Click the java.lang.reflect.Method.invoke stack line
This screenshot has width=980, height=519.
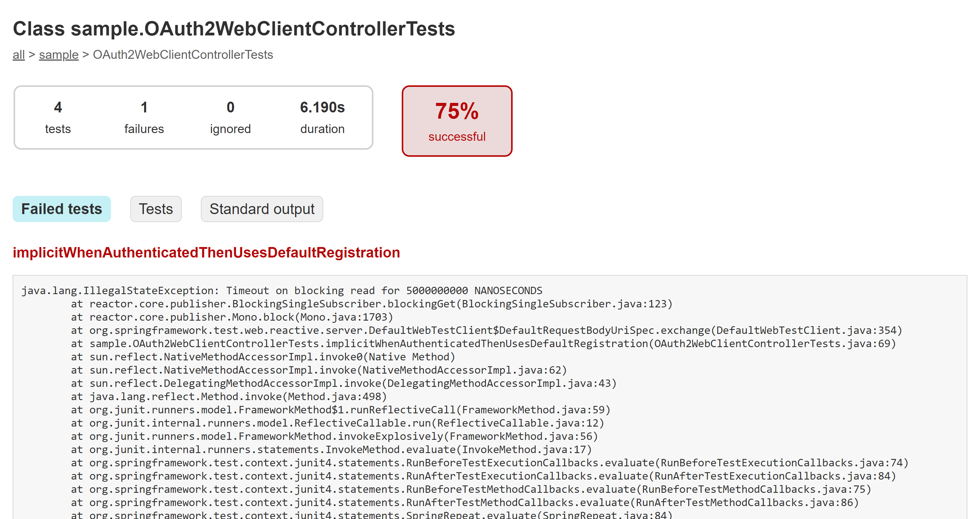pyautogui.click(x=229, y=397)
